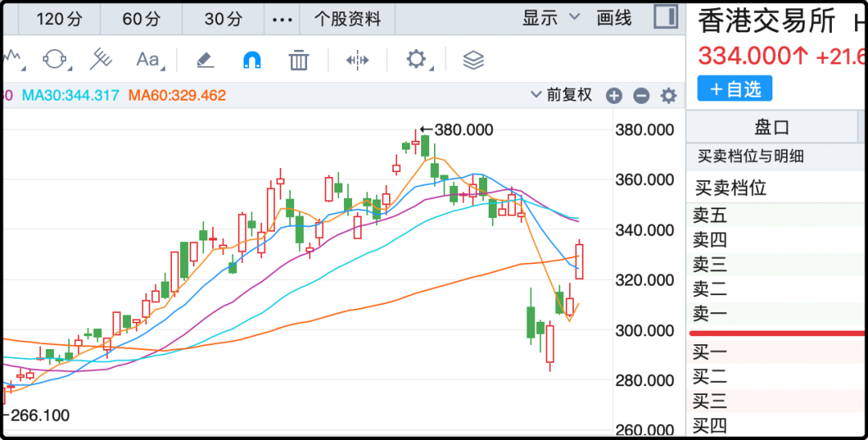868x440 pixels.
Task: Click the trash can delete drawings icon
Action: [x=299, y=60]
